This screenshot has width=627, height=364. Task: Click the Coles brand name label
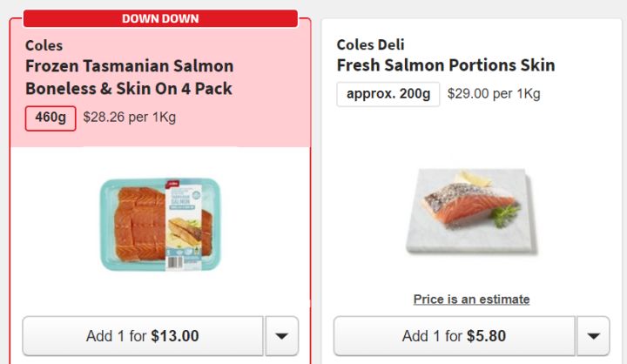click(44, 45)
